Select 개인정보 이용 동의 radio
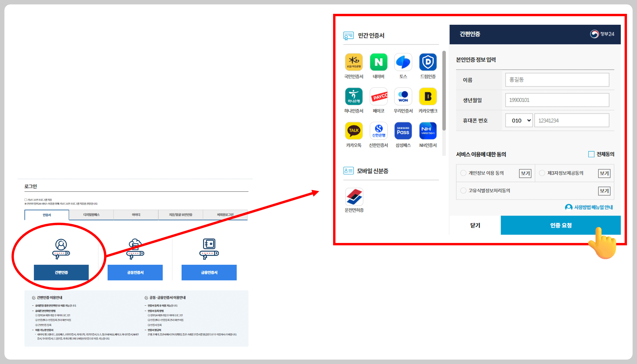 click(463, 173)
